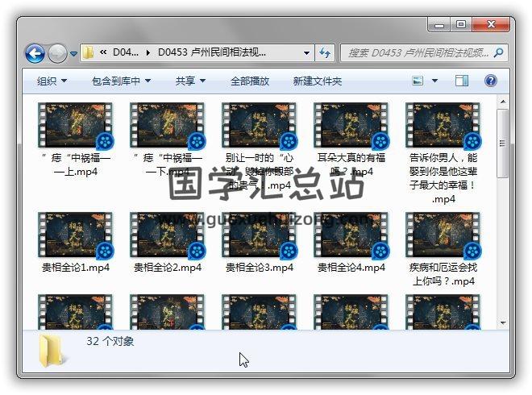Open the 共享 menu
Viewport: 532px width, 395px height.
click(x=190, y=81)
